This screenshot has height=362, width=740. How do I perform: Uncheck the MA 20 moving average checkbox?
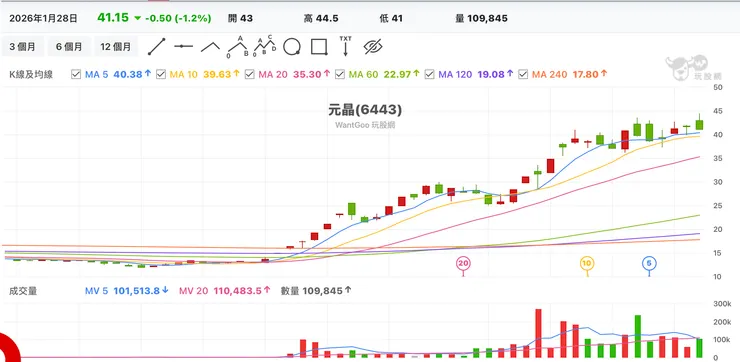250,74
